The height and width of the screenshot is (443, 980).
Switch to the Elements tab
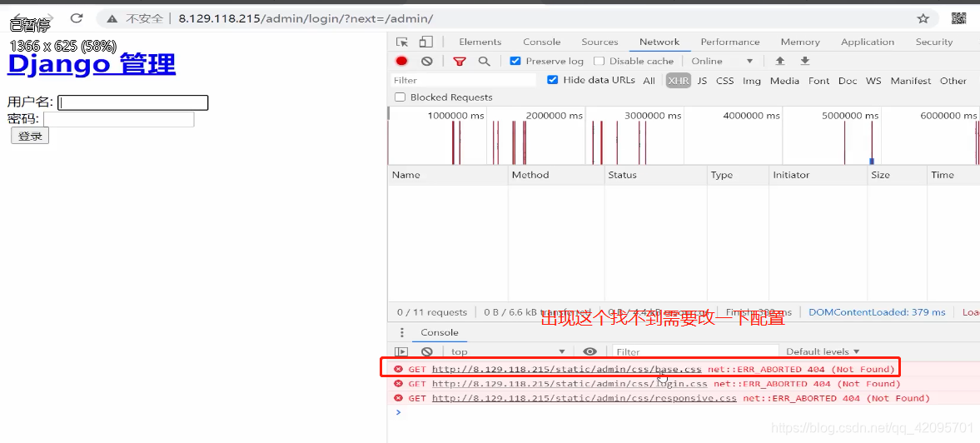click(x=480, y=42)
